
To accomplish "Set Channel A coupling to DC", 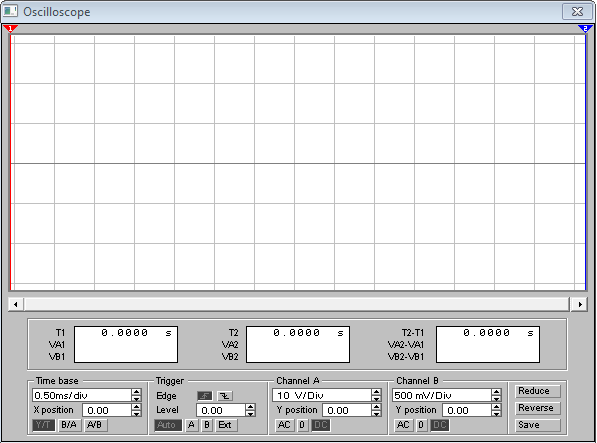I will point(321,425).
